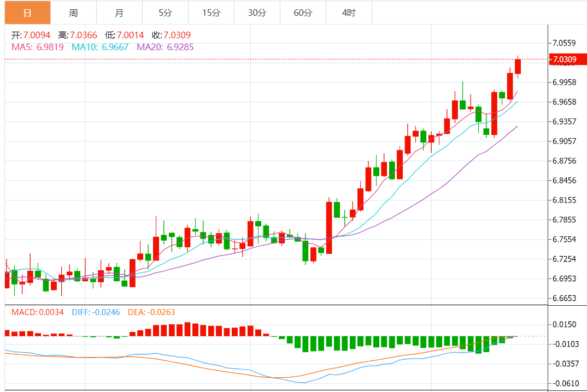Click the 6.8155 price axis label
Screen dimensions: 587x392
pos(564,200)
